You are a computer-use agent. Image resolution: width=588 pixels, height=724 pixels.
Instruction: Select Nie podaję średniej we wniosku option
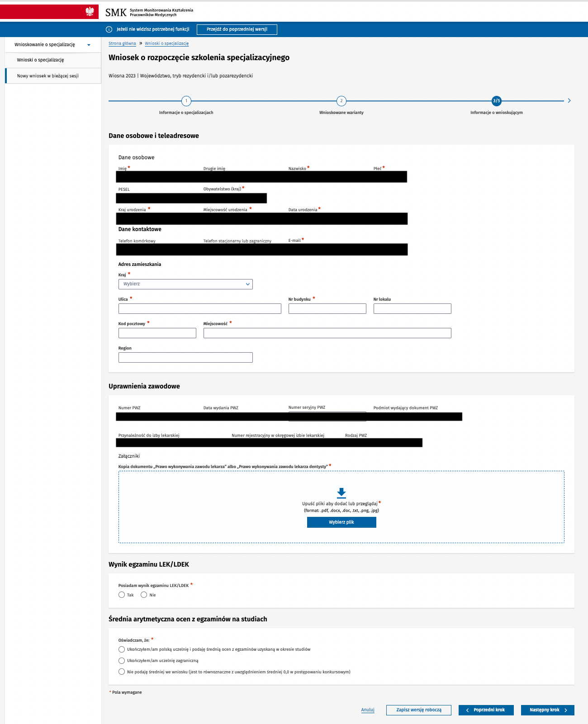click(x=122, y=672)
